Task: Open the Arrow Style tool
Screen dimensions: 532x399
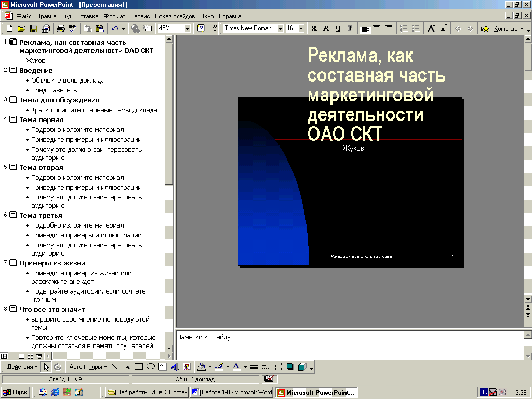Action: click(x=278, y=367)
